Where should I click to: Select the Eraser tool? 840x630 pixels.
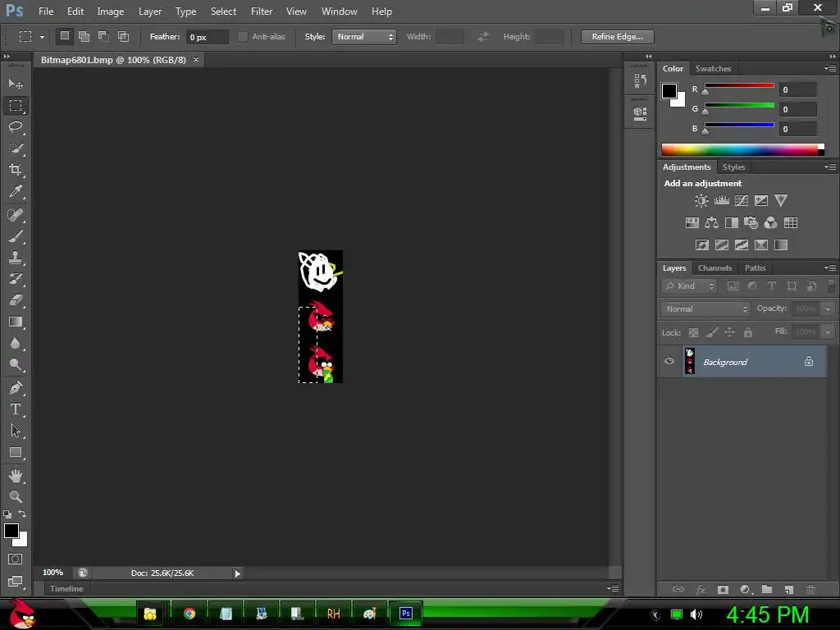(16, 300)
